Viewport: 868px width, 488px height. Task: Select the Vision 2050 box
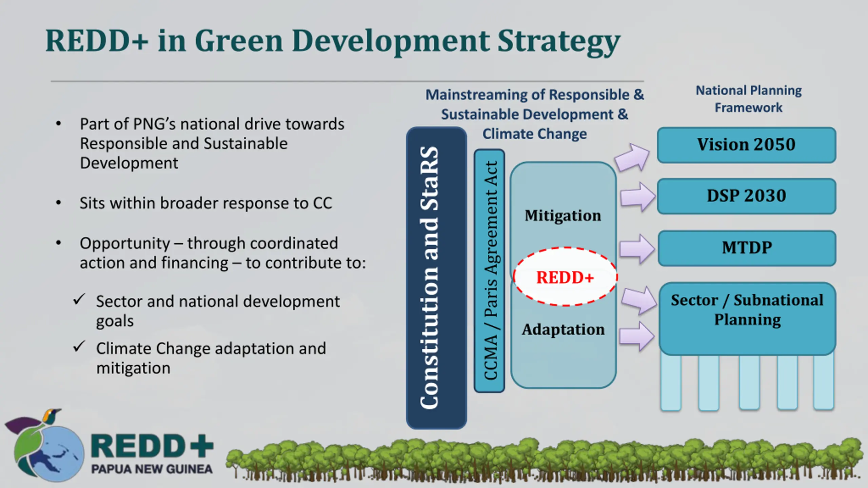click(x=746, y=145)
